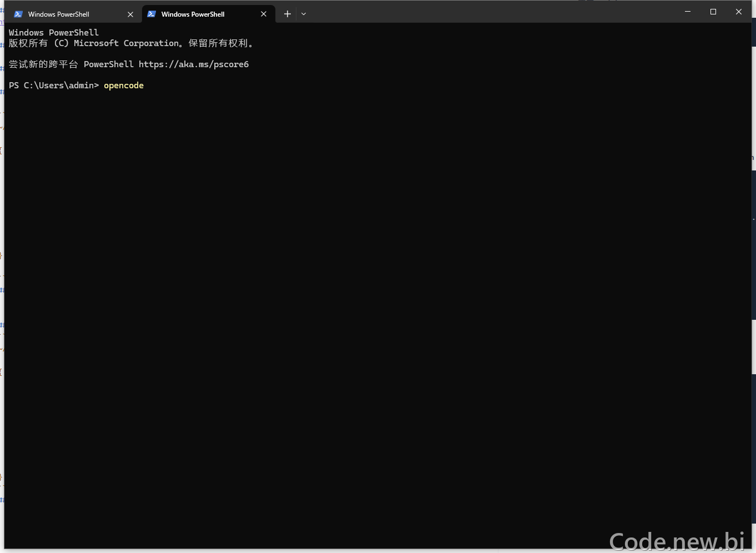
Task: Click the Microsoft Corporation copyright line
Action: pos(132,43)
